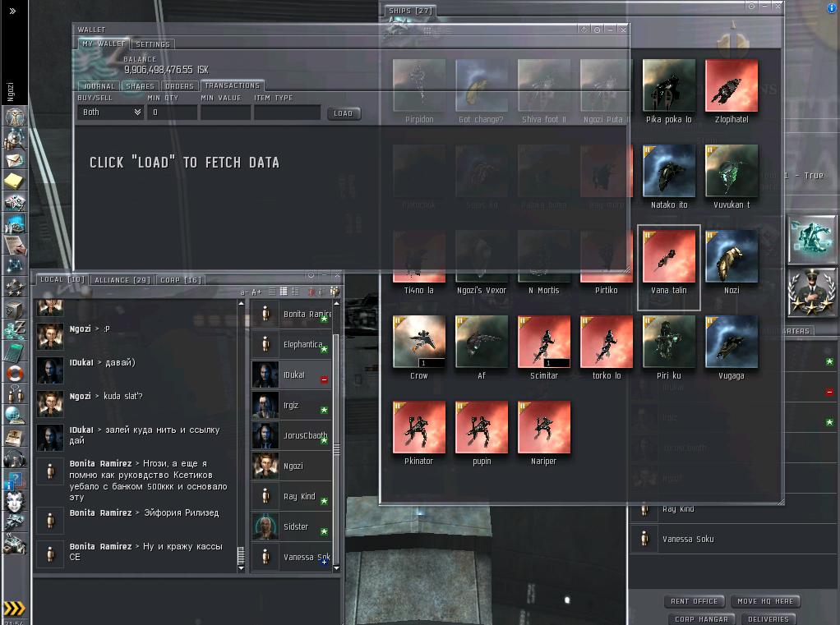This screenshot has height=625, width=840.
Task: Open the Shares tab in Wallet
Action: pyautogui.click(x=140, y=86)
